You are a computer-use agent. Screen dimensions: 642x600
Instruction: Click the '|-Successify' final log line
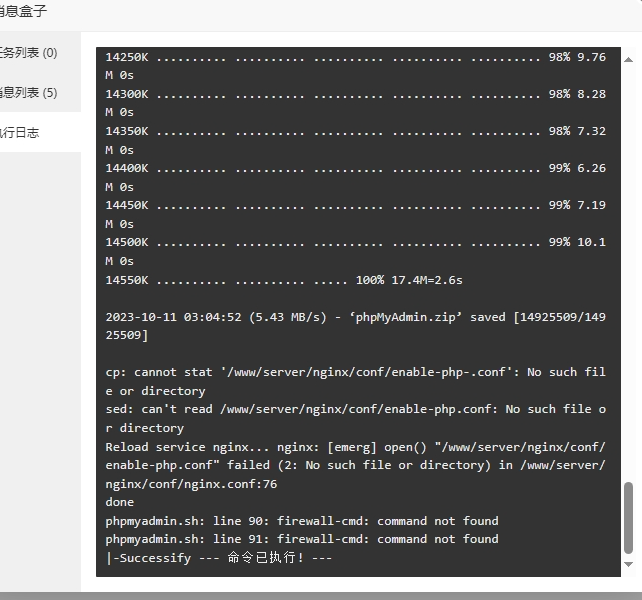(x=219, y=558)
